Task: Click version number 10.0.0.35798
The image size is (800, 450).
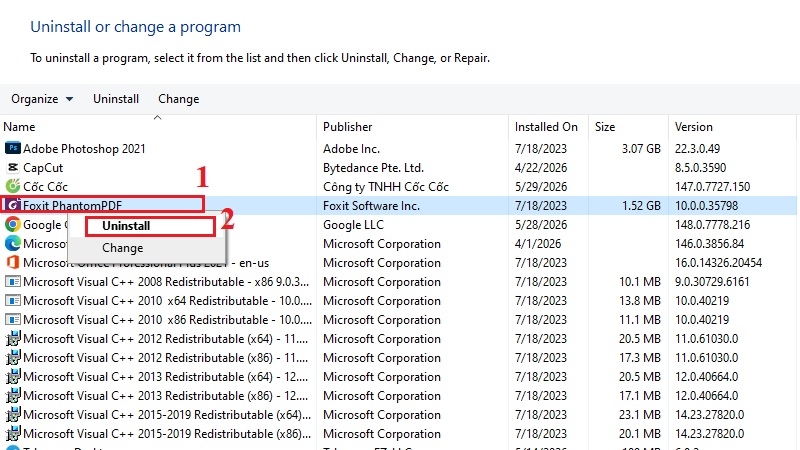Action: [x=706, y=206]
